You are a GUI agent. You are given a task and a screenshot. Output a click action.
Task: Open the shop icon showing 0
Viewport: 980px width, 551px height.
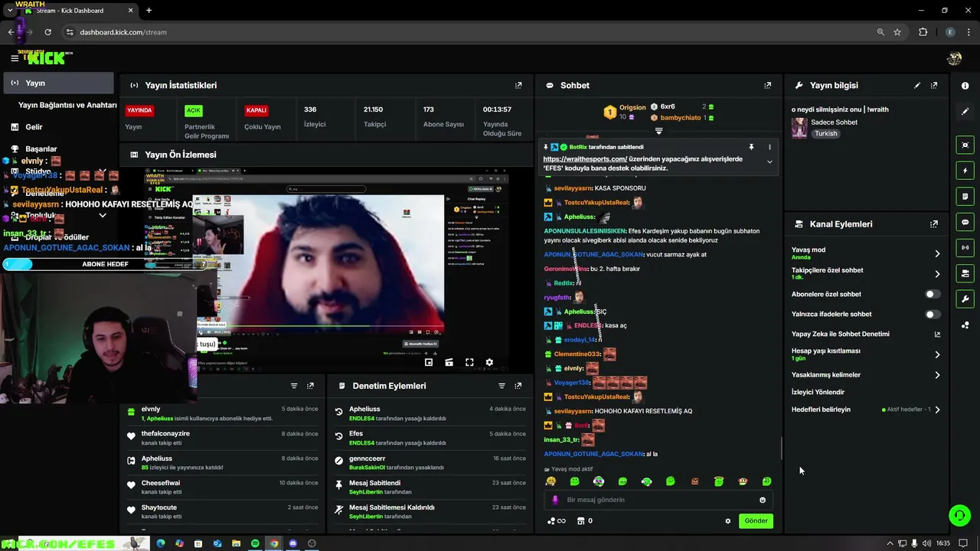[x=584, y=521]
